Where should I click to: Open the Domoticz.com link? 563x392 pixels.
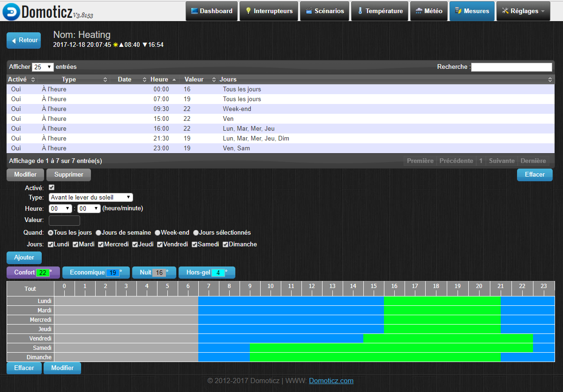[x=331, y=381]
